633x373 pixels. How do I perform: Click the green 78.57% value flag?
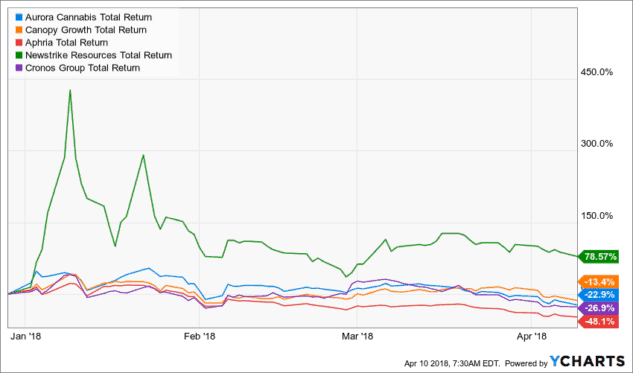pos(599,257)
